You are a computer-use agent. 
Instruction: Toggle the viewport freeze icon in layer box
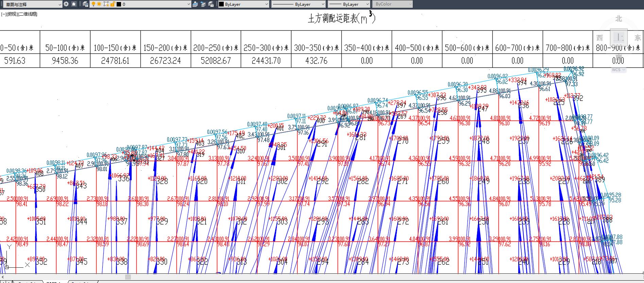[106, 4]
